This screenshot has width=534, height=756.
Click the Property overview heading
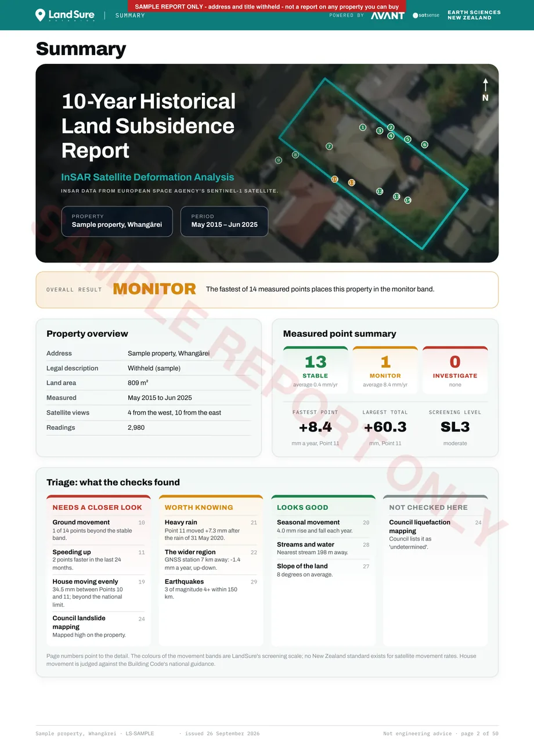tap(87, 334)
